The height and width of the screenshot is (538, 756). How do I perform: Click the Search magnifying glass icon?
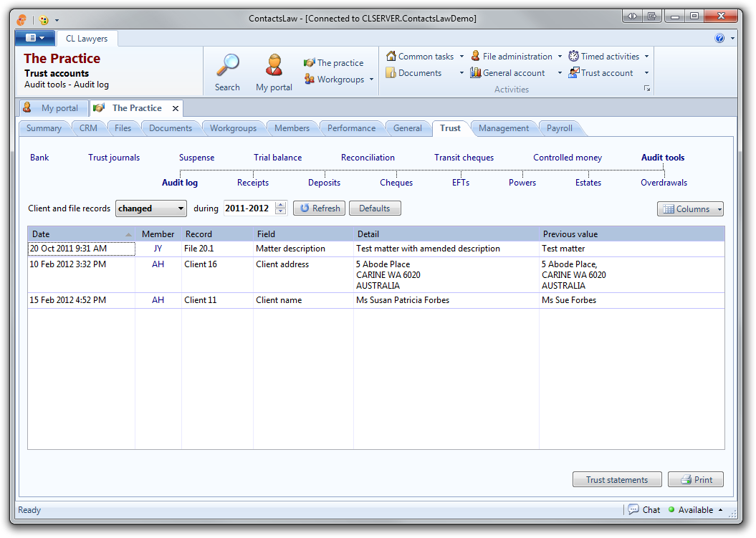[228, 66]
